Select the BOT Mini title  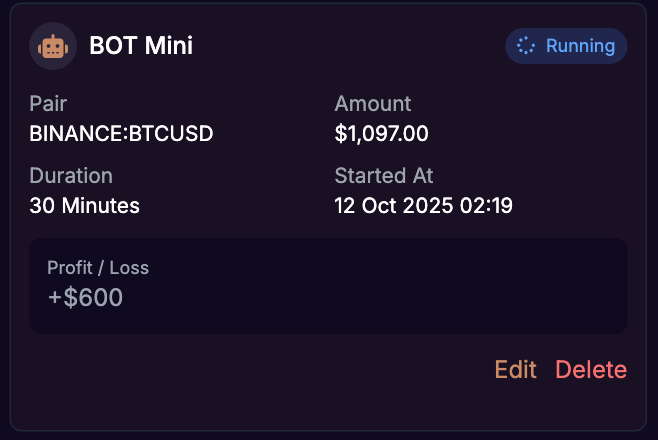point(141,46)
